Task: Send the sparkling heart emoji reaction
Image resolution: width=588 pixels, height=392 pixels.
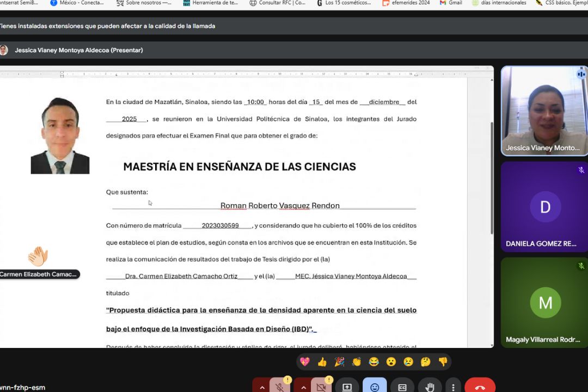Action: [305, 362]
